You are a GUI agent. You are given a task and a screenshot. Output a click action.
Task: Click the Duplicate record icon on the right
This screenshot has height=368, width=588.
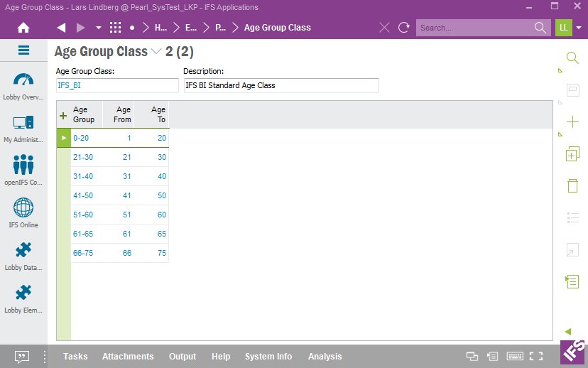pos(572,154)
